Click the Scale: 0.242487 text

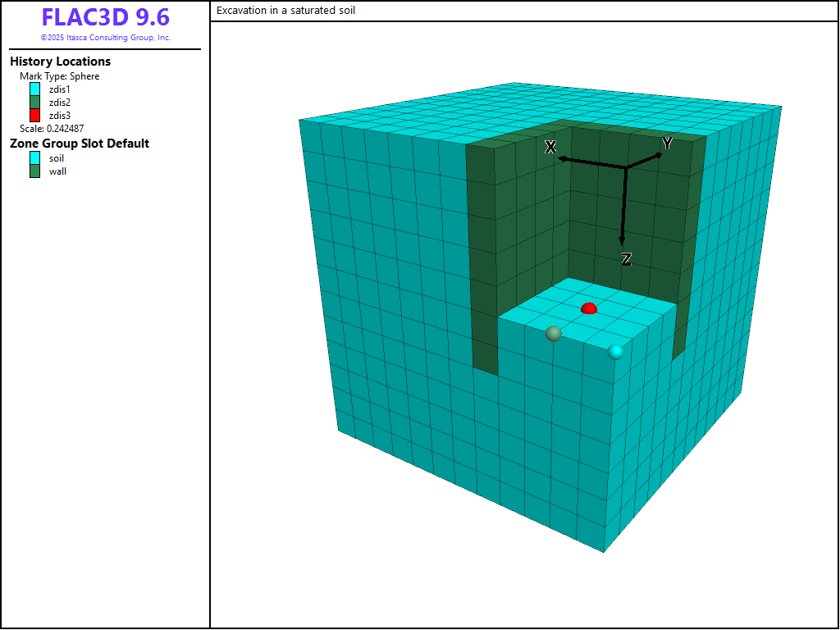[x=52, y=129]
